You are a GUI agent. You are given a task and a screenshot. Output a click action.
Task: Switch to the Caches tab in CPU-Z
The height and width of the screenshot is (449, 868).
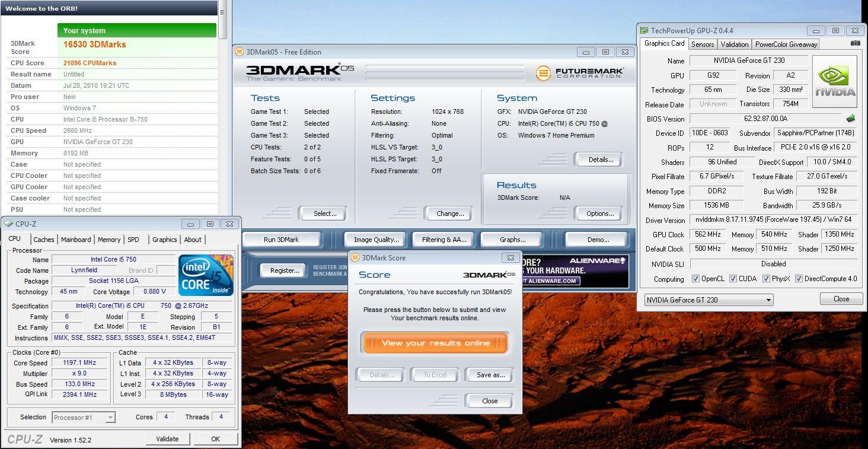pyautogui.click(x=43, y=240)
